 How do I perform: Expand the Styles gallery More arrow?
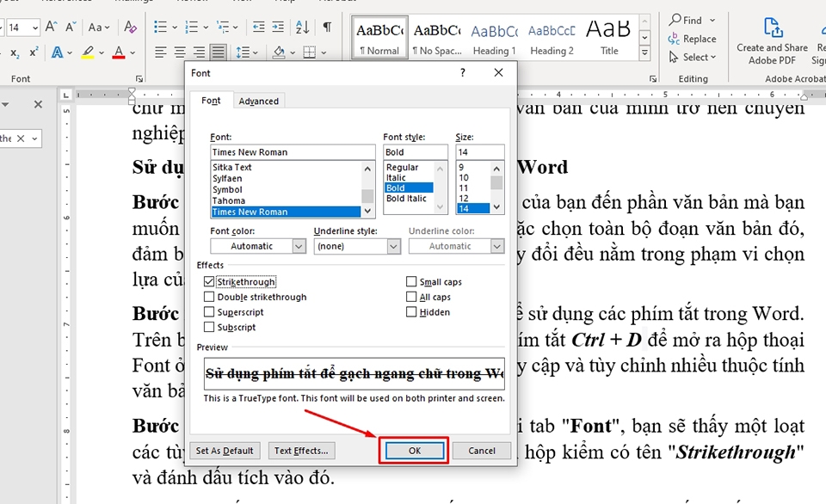[644, 52]
